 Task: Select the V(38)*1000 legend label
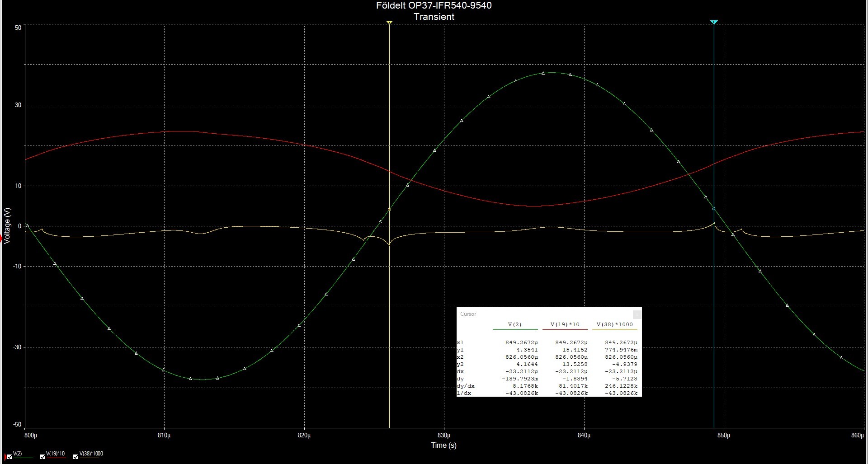tap(91, 454)
